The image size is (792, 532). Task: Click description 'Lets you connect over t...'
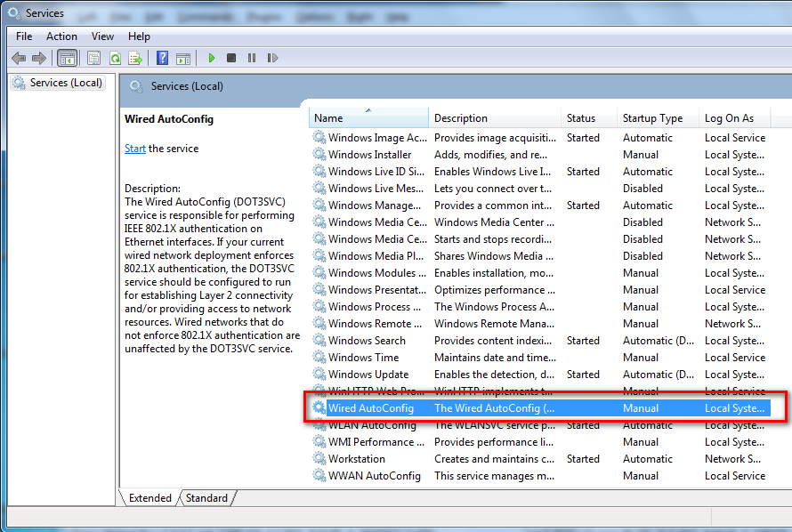coord(493,189)
